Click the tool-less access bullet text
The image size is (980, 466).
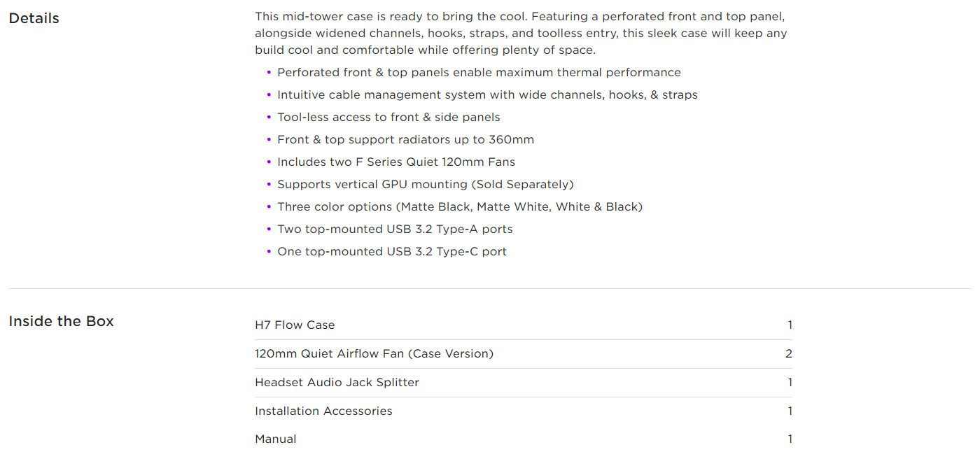[x=388, y=118]
